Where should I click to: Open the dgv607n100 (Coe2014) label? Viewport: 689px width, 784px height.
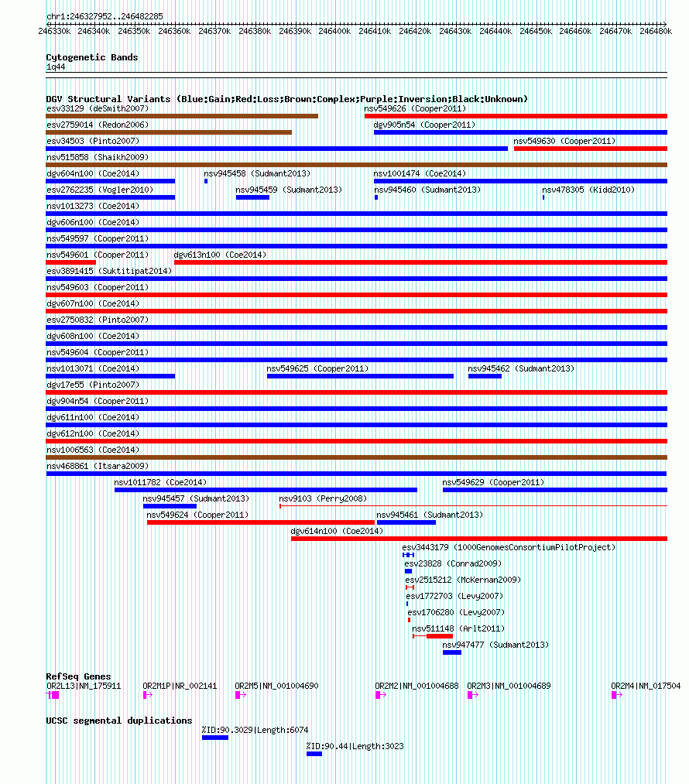(93, 303)
